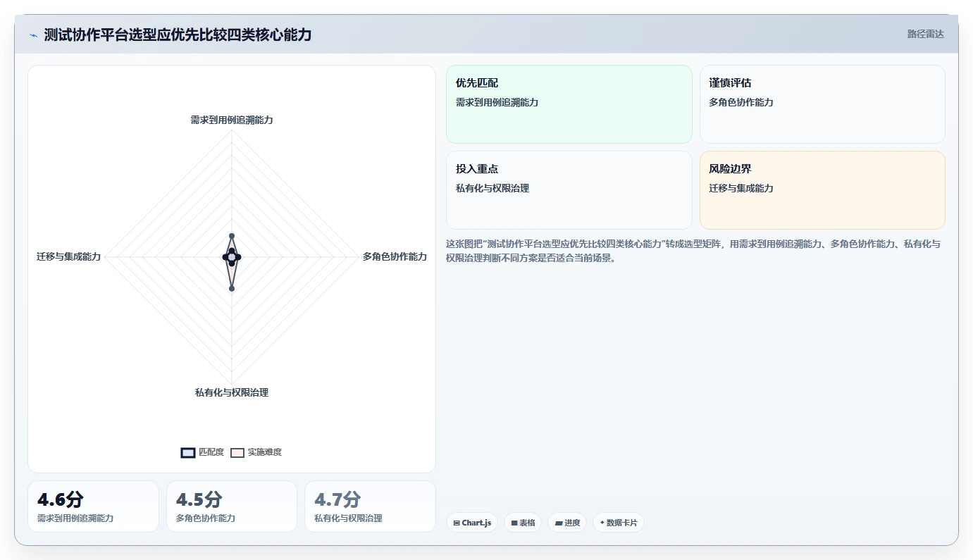Screen dimensions: 973x560
Task: Click the 表格 tag chip
Action: (x=523, y=523)
